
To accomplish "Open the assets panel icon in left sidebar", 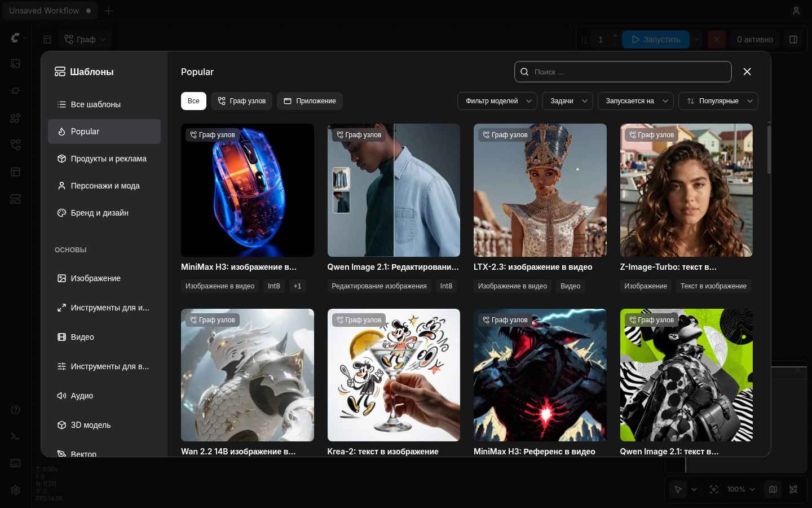I will (16, 64).
